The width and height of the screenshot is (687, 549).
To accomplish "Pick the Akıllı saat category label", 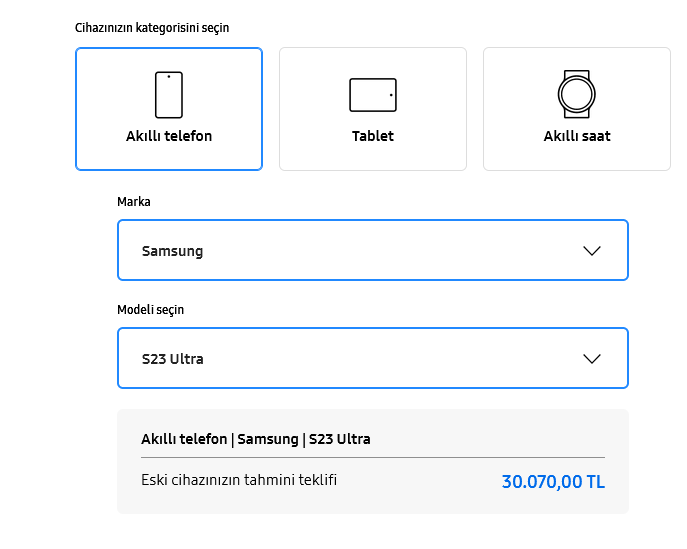I will [x=577, y=136].
